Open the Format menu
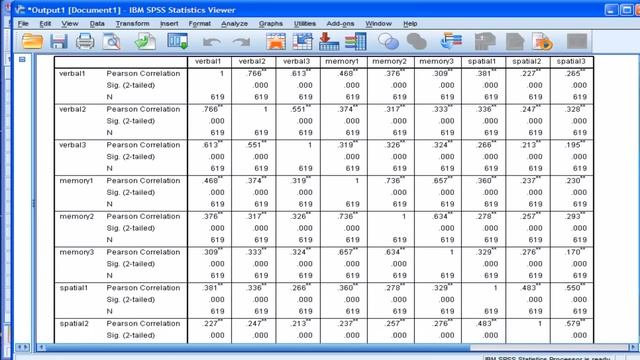The width and height of the screenshot is (640, 360). coord(200,24)
